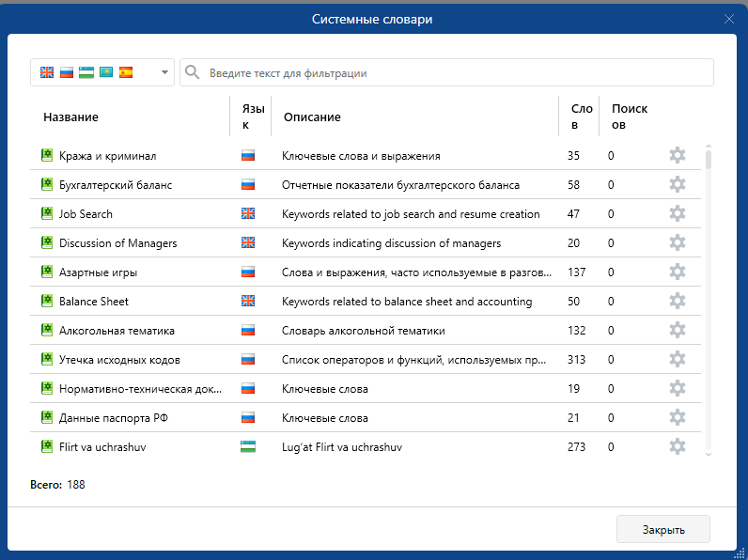Open settings gear for Бухгалтерский баланс
The height and width of the screenshot is (560, 748).
coord(678,184)
